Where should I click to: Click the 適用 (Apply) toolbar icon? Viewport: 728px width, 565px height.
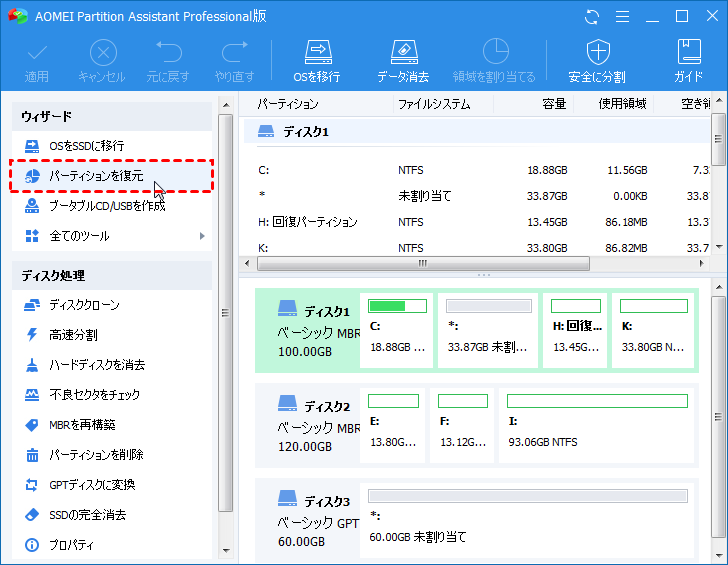tap(37, 63)
